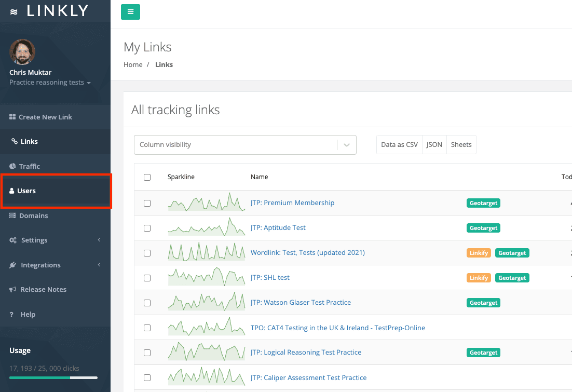Click the Data as CSV button
The height and width of the screenshot is (392, 572).
399,144
